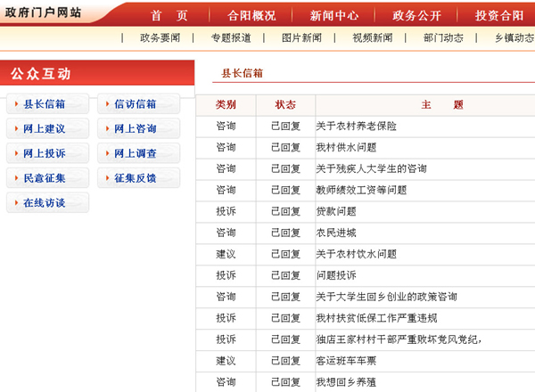This screenshot has height=392, width=535.
Task: Click the 网上投诉 sidebar button
Action: [x=47, y=153]
